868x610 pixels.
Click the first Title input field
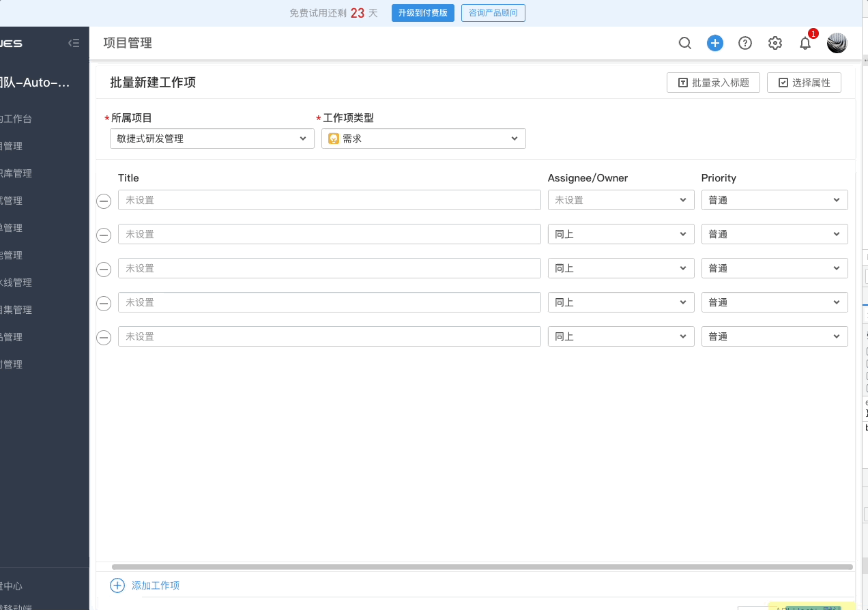[x=329, y=199]
